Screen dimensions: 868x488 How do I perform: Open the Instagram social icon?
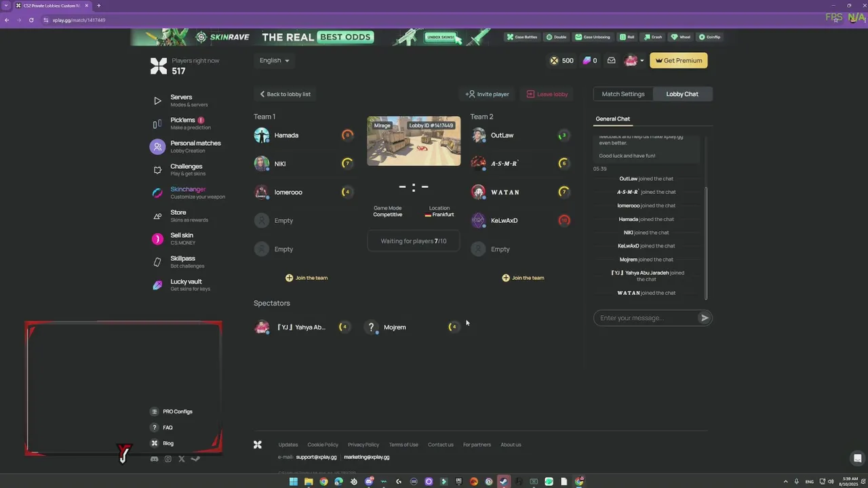[168, 459]
